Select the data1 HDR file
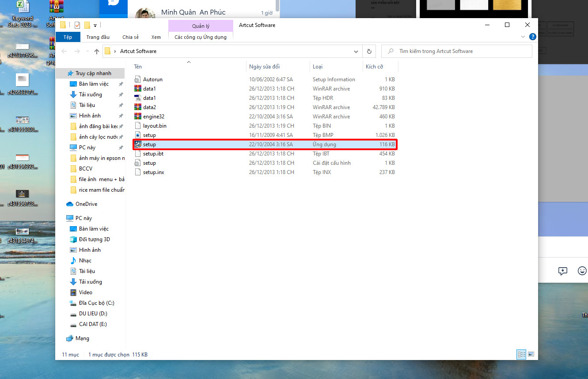588x379 pixels. point(265,98)
